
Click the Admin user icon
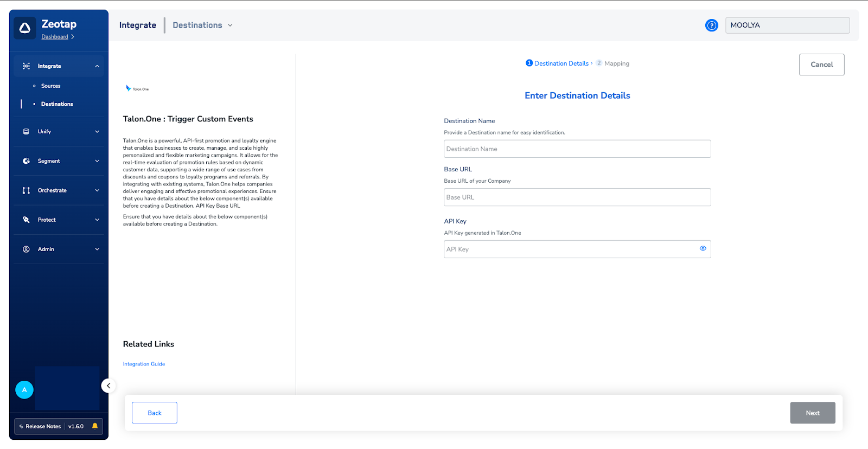click(26, 249)
